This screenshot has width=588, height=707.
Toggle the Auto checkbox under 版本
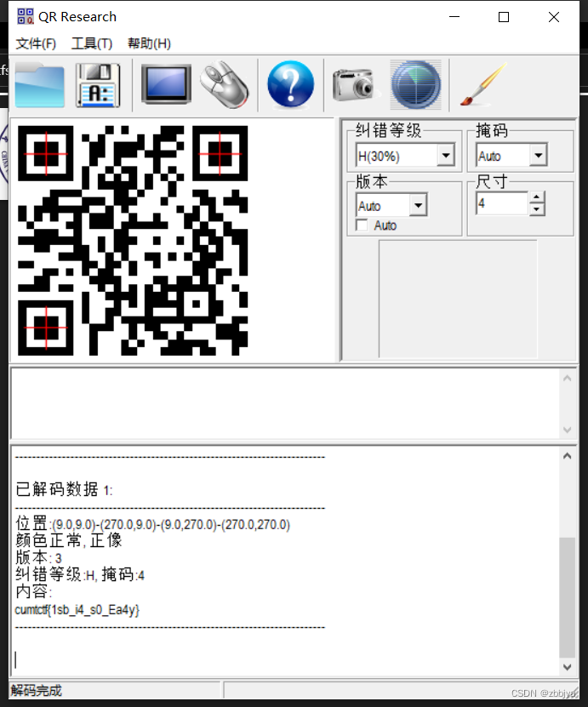tap(363, 225)
